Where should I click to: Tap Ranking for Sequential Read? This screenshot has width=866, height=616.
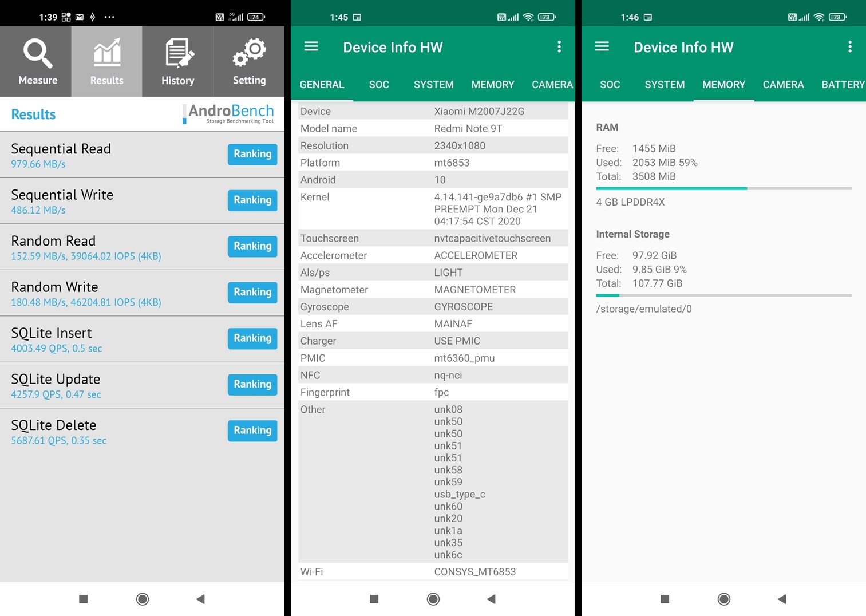[x=252, y=154]
